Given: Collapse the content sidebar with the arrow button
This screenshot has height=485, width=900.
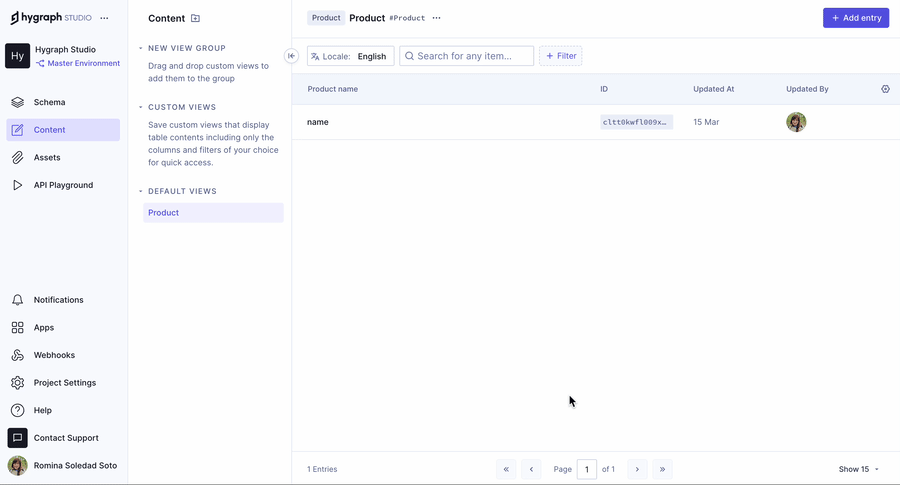Looking at the screenshot, I should 292,56.
